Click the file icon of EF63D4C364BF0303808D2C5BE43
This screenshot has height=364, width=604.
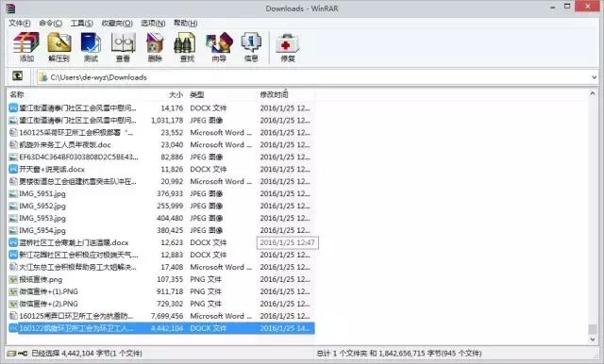pyautogui.click(x=13, y=157)
